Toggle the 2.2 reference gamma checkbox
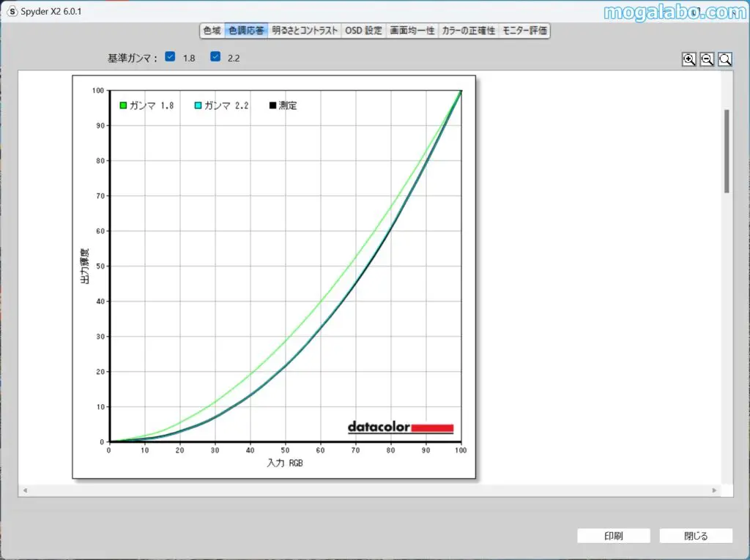The height and width of the screenshot is (560, 750). (x=215, y=57)
